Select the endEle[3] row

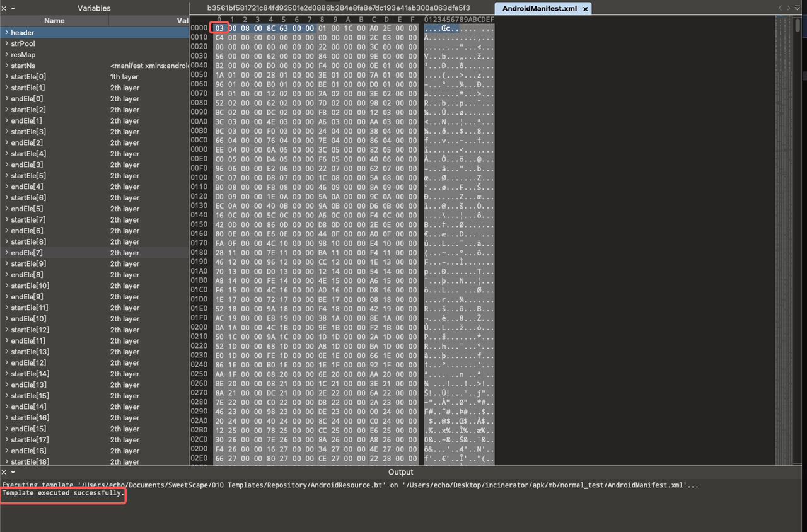coord(95,165)
